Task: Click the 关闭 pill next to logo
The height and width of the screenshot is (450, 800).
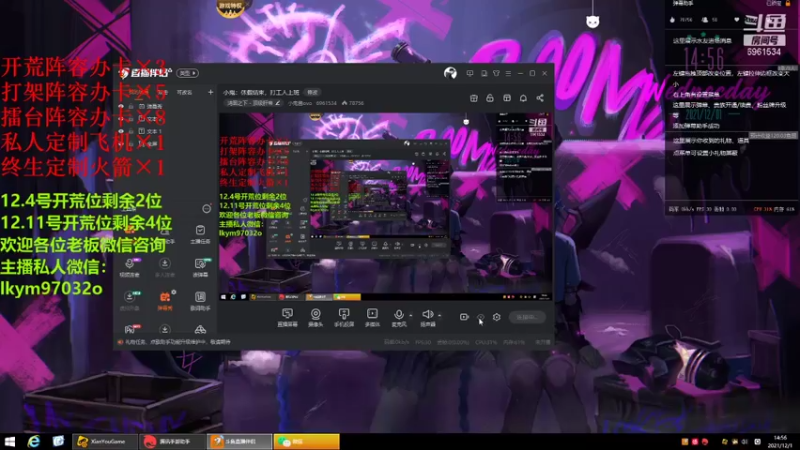Action: point(188,73)
